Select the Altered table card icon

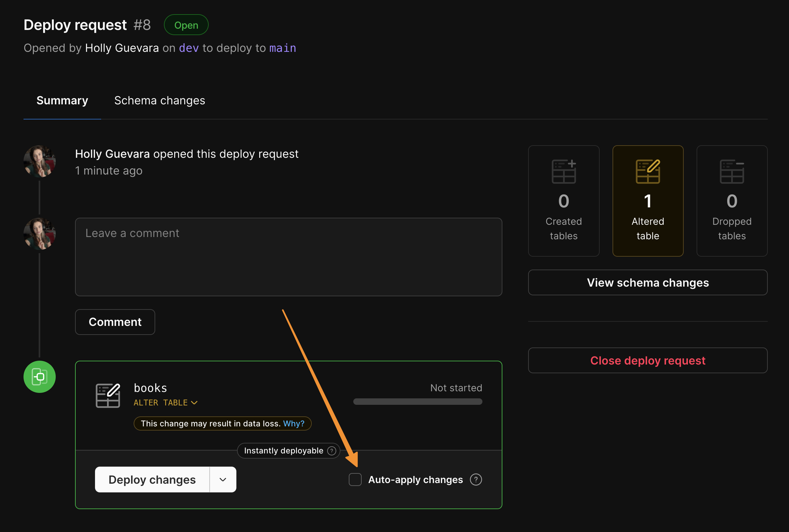(647, 172)
